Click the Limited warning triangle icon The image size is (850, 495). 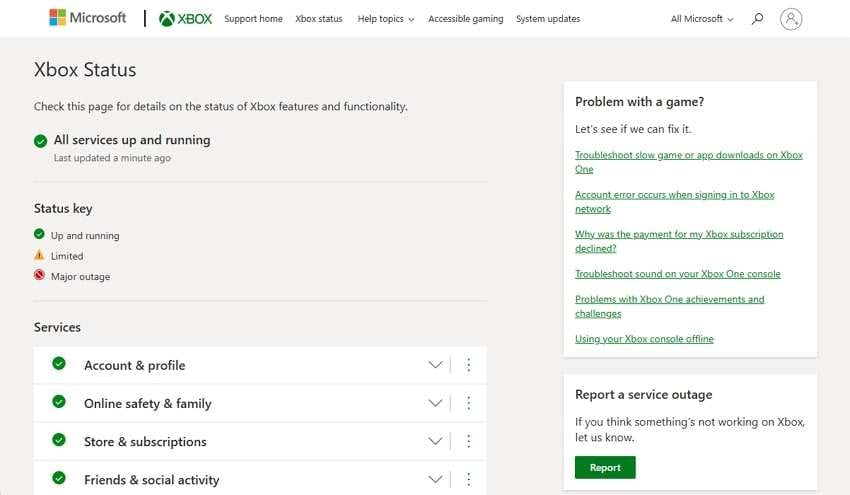point(39,255)
